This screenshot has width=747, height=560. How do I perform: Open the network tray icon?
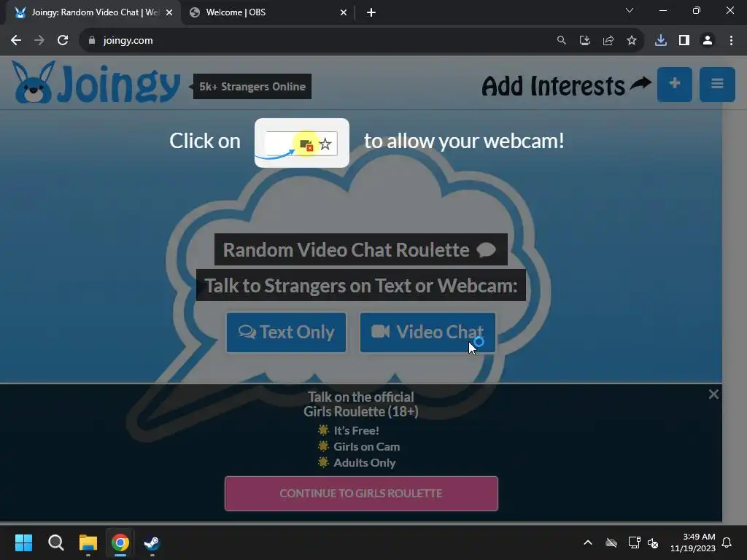[634, 542]
